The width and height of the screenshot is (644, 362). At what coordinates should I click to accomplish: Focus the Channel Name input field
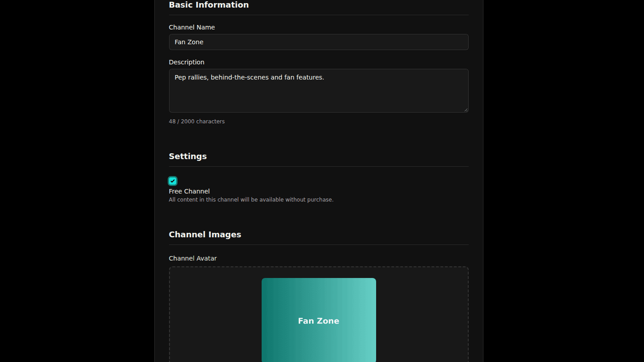[318, 42]
